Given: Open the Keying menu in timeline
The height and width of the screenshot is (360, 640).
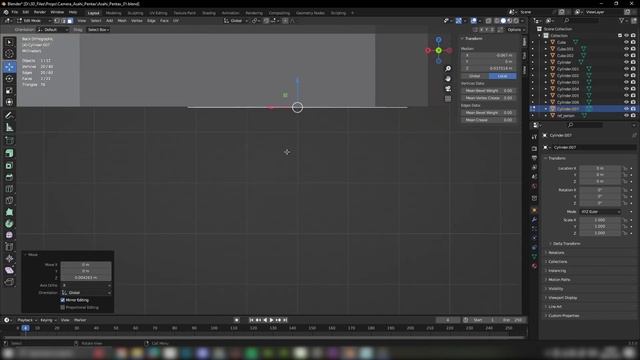Looking at the screenshot, I should pos(48,320).
